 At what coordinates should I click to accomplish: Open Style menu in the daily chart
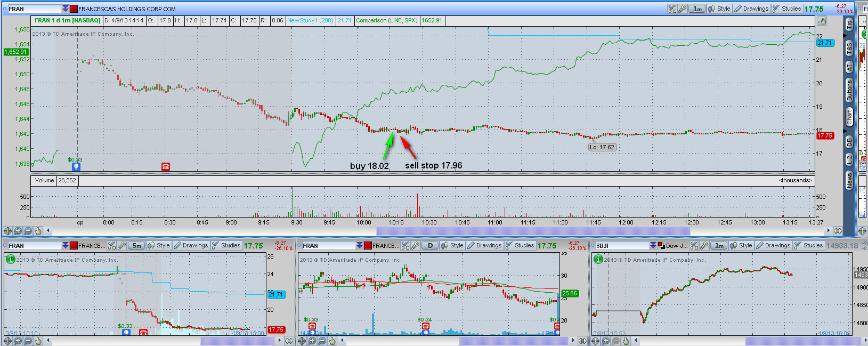pyautogui.click(x=452, y=245)
